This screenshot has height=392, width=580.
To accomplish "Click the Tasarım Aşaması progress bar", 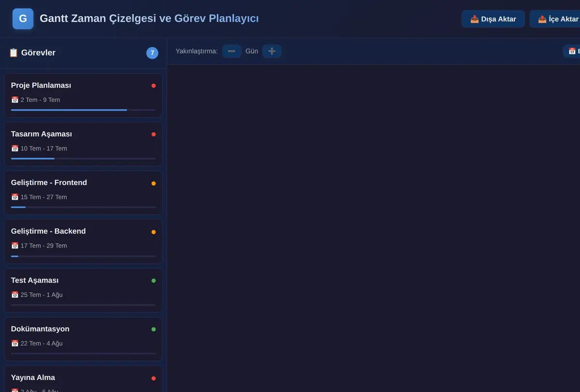I will 83,159.
